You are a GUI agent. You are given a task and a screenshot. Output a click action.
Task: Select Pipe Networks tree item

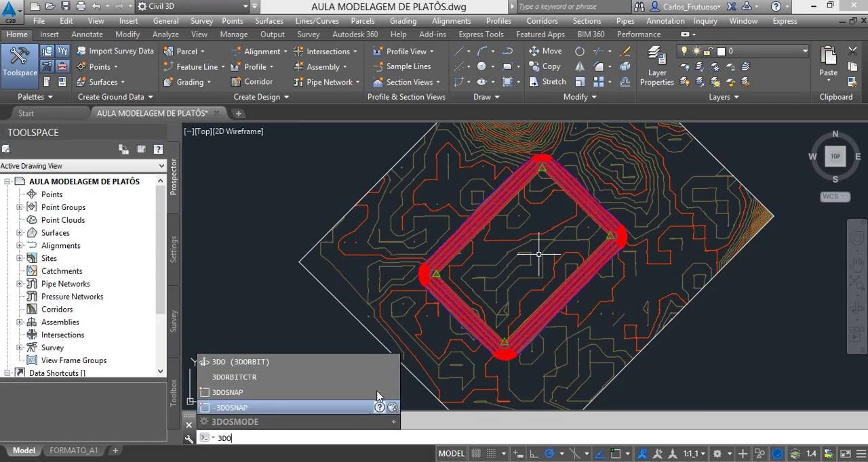65,284
